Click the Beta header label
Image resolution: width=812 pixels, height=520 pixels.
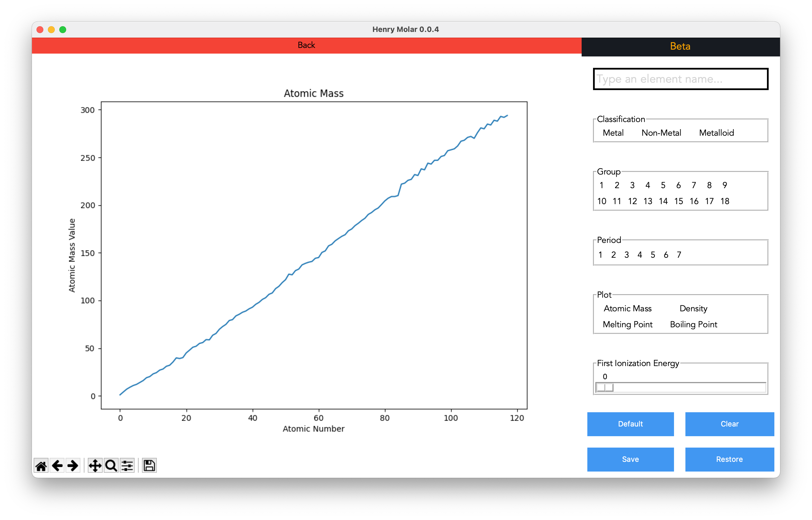coord(680,46)
